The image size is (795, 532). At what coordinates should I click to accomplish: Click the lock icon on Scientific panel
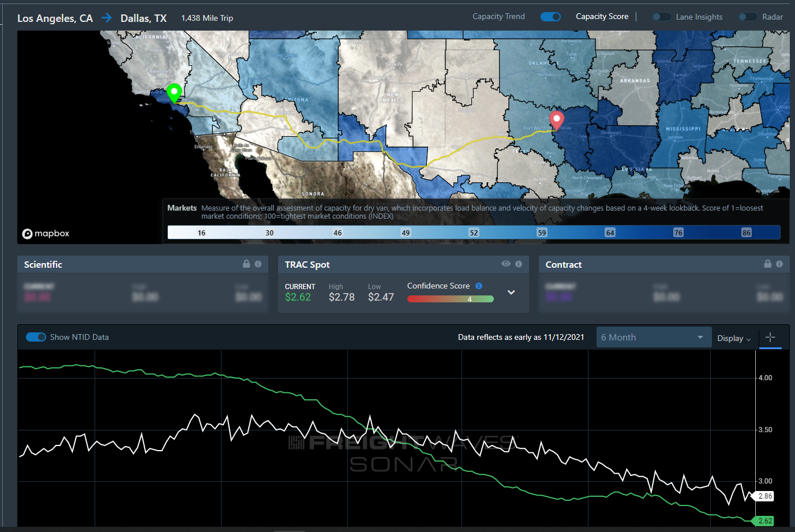pos(246,264)
